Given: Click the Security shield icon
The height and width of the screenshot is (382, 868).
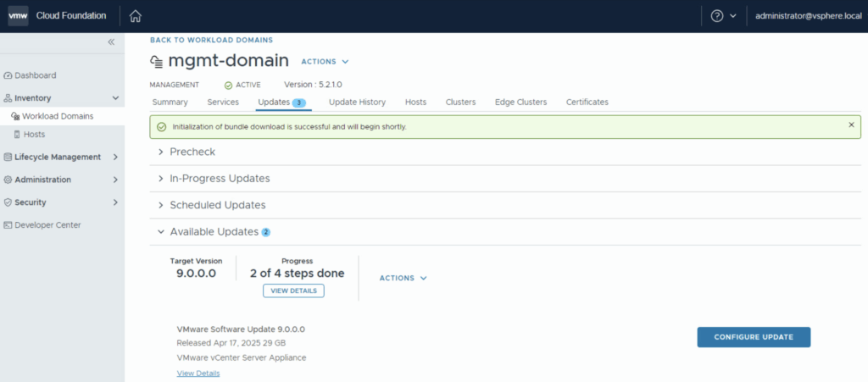Looking at the screenshot, I should (x=8, y=202).
